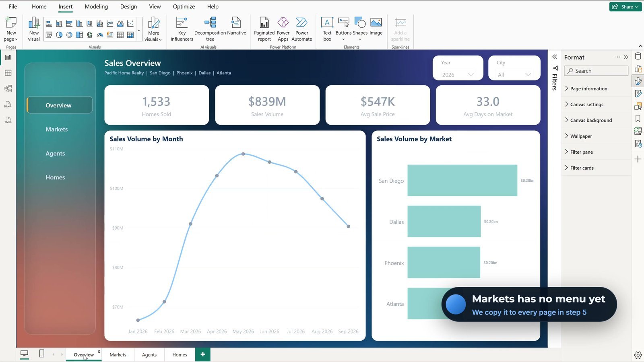Switch to the Markets page tab

[118, 354]
